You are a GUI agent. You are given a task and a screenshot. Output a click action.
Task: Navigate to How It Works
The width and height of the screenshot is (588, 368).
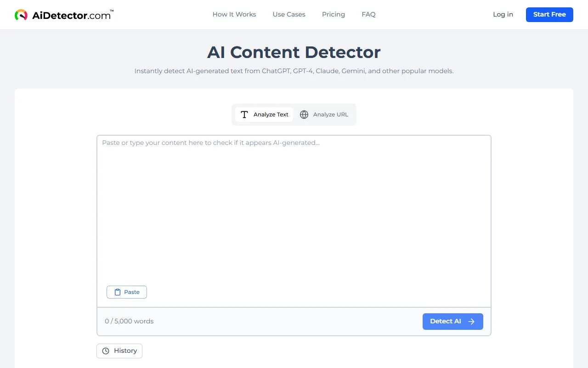click(234, 14)
